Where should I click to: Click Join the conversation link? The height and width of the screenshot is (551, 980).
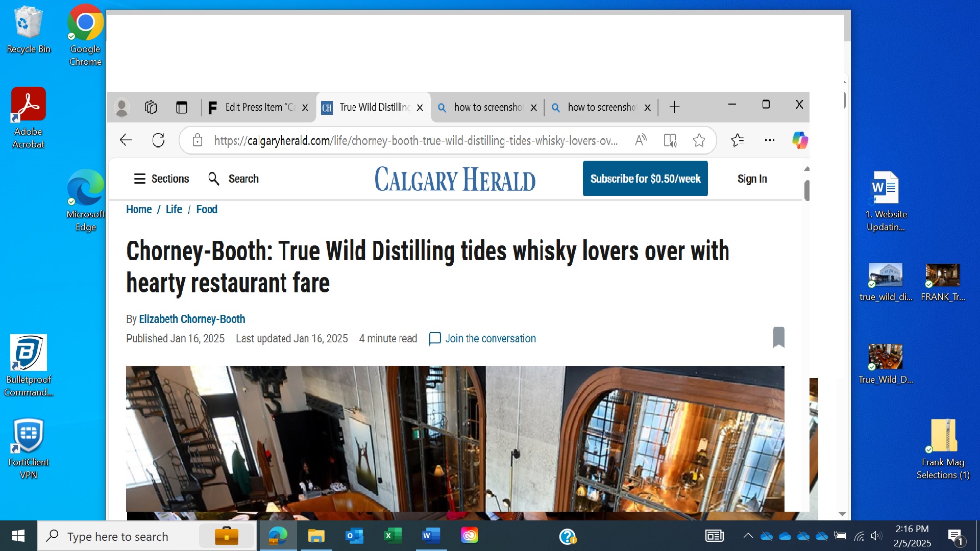point(482,339)
